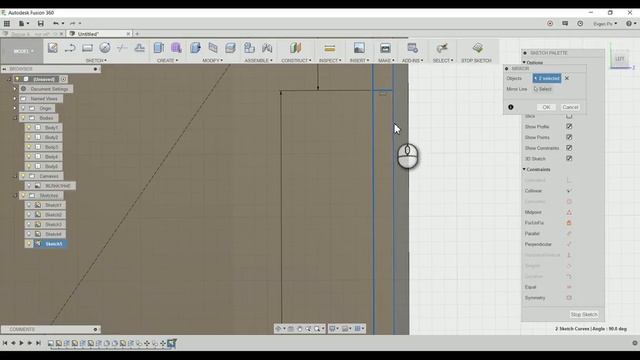Screen dimensions: 640x360
Task: Select the Circle sketch tool
Action: click(x=105, y=48)
